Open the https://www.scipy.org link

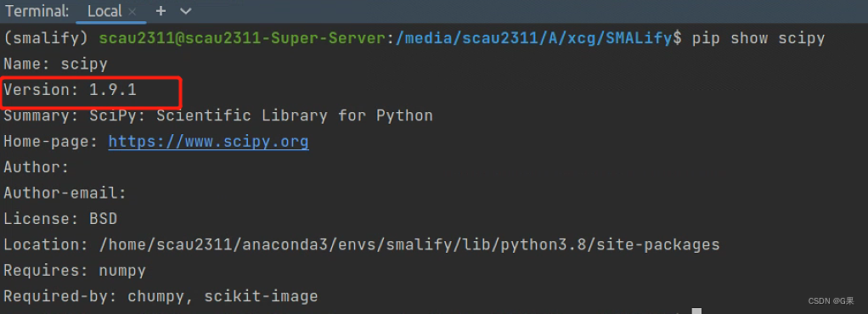[208, 142]
